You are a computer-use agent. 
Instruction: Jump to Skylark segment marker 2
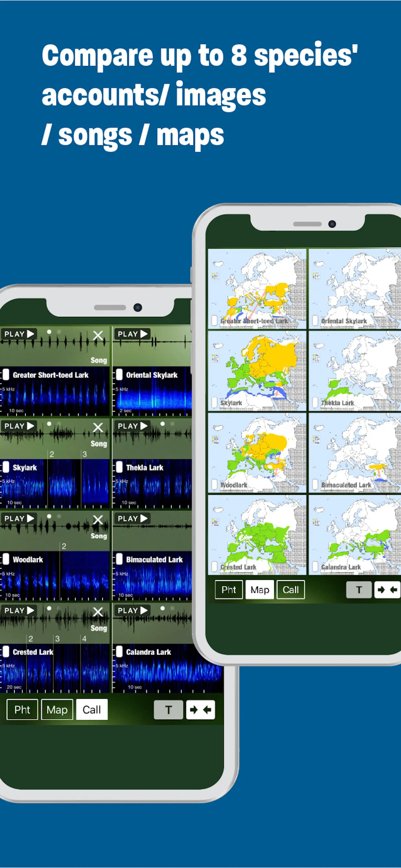pyautogui.click(x=52, y=454)
